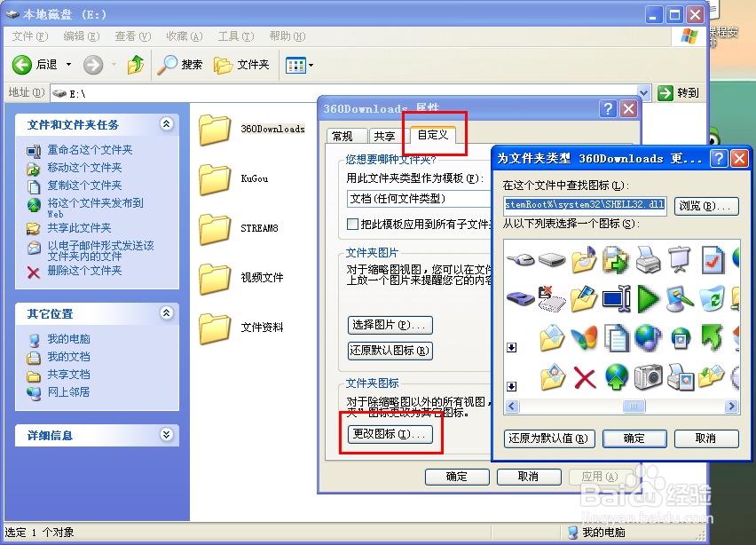The height and width of the screenshot is (545, 756).
Task: Confirm icon dialog with 确定
Action: 634,438
